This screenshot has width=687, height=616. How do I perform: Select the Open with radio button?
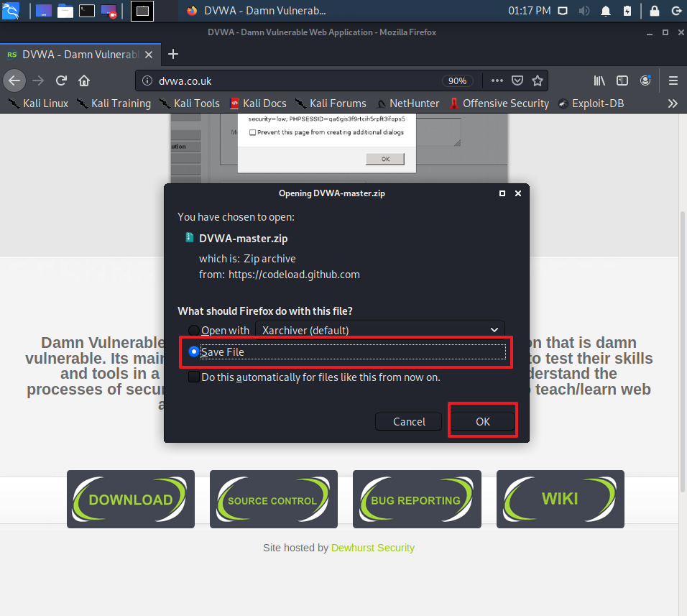pyautogui.click(x=193, y=331)
